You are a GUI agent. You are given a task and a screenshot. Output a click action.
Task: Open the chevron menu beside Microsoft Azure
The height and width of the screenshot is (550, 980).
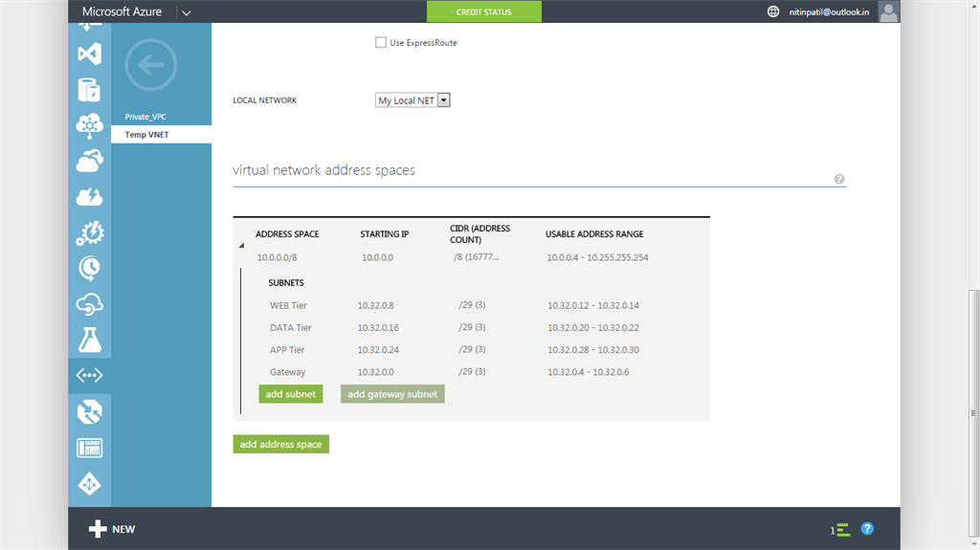pyautogui.click(x=187, y=12)
